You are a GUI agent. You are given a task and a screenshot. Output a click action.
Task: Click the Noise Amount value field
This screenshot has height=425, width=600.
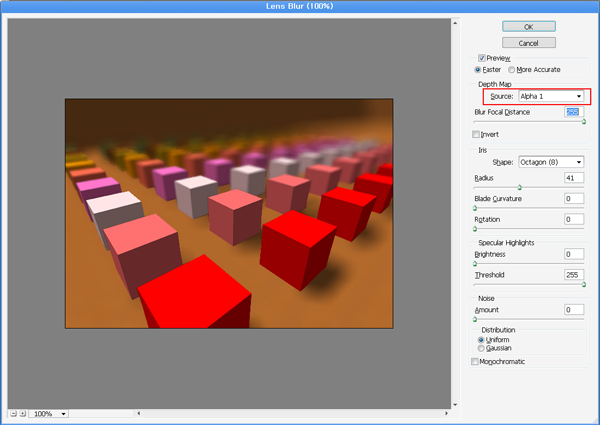(574, 309)
